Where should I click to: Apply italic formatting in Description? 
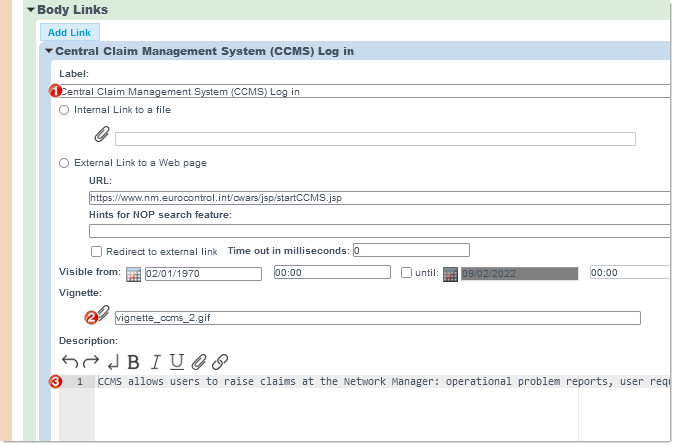[155, 362]
